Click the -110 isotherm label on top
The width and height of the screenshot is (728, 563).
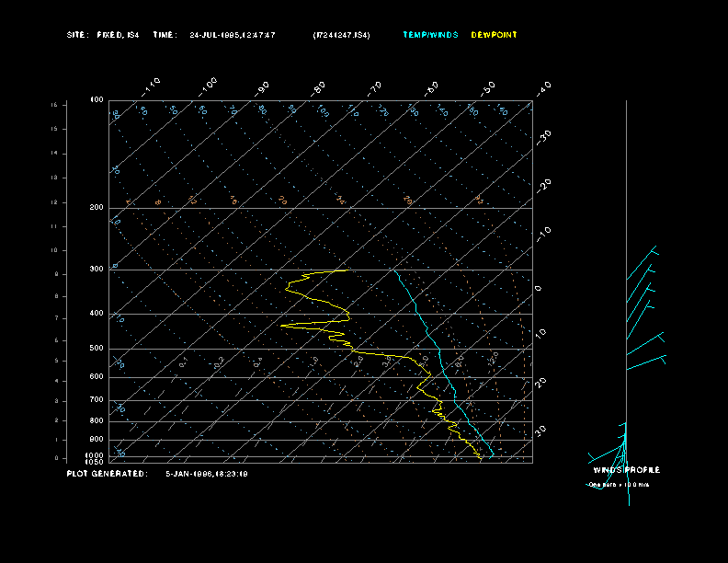click(x=151, y=87)
